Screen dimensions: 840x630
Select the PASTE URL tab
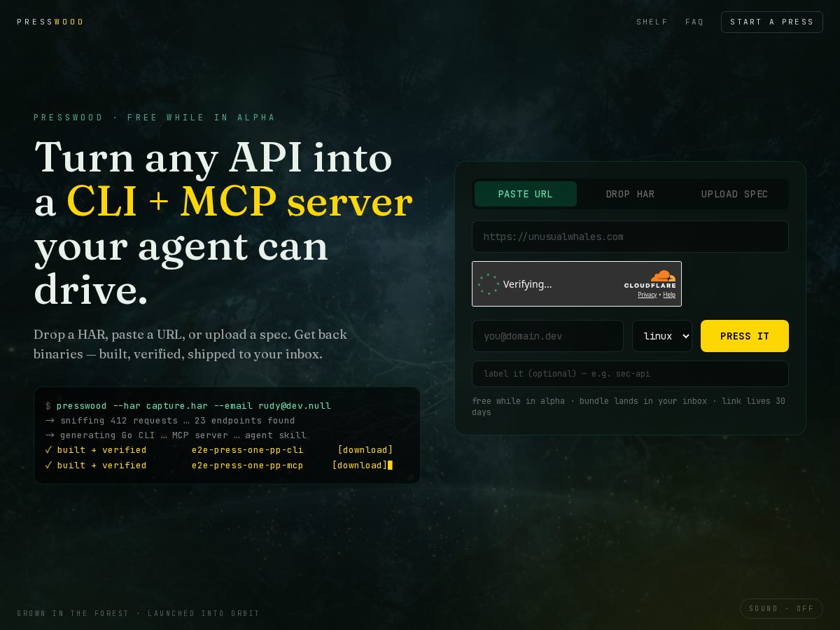click(526, 194)
